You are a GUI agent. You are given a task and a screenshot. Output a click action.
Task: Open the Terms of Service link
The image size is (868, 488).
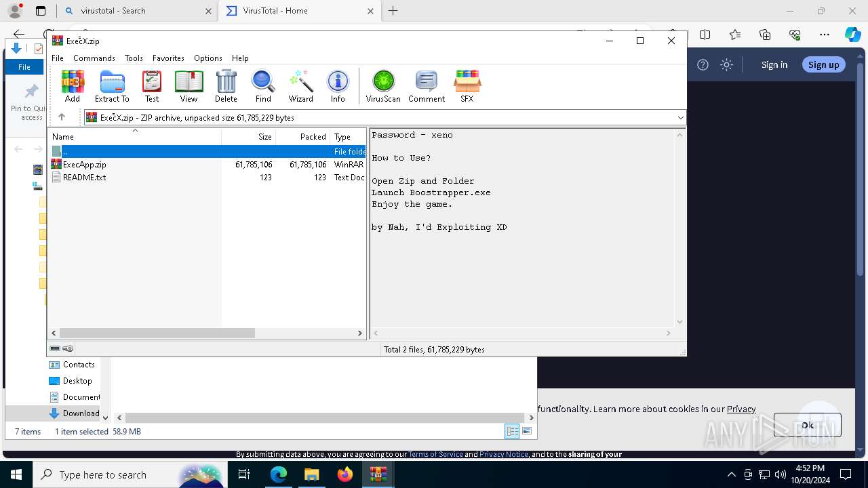(x=435, y=454)
